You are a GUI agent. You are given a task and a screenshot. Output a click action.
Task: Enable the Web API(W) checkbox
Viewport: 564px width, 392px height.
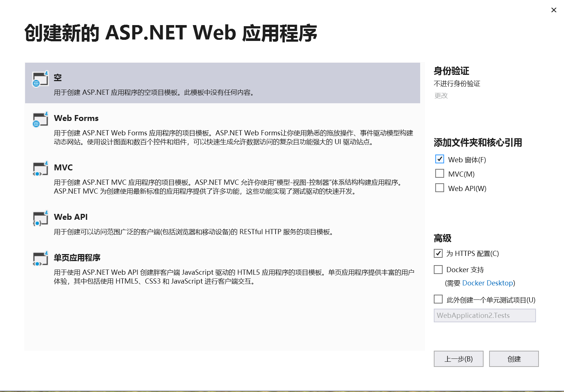(x=439, y=188)
